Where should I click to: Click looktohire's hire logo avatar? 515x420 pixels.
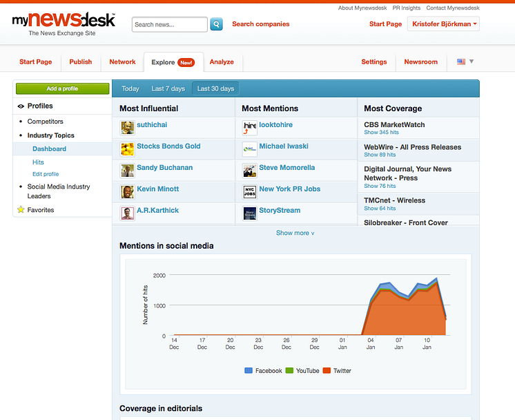tap(250, 128)
